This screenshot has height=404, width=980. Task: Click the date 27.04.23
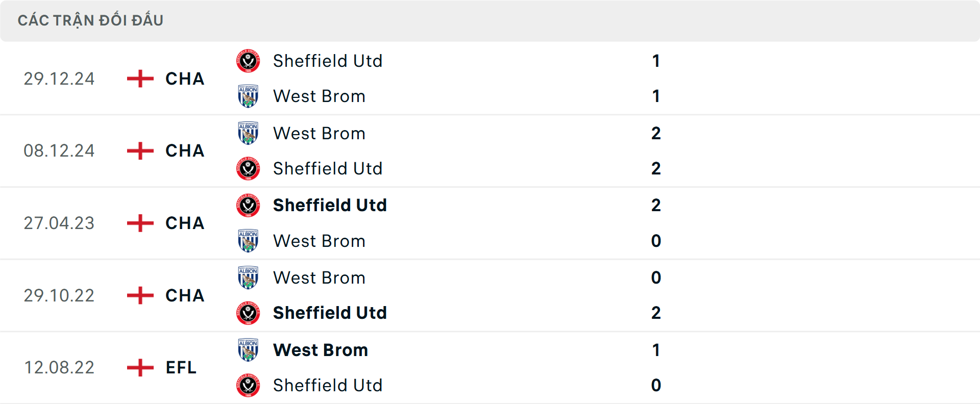[x=59, y=223]
